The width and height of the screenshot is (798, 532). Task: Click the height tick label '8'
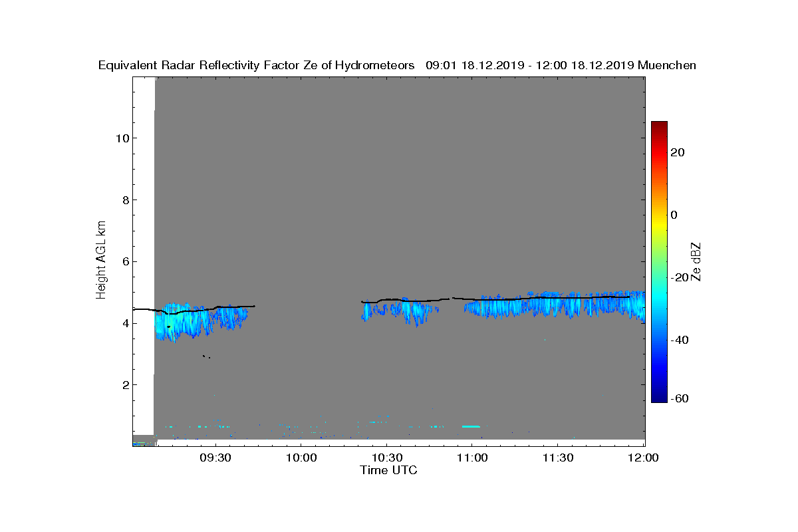pyautogui.click(x=124, y=200)
